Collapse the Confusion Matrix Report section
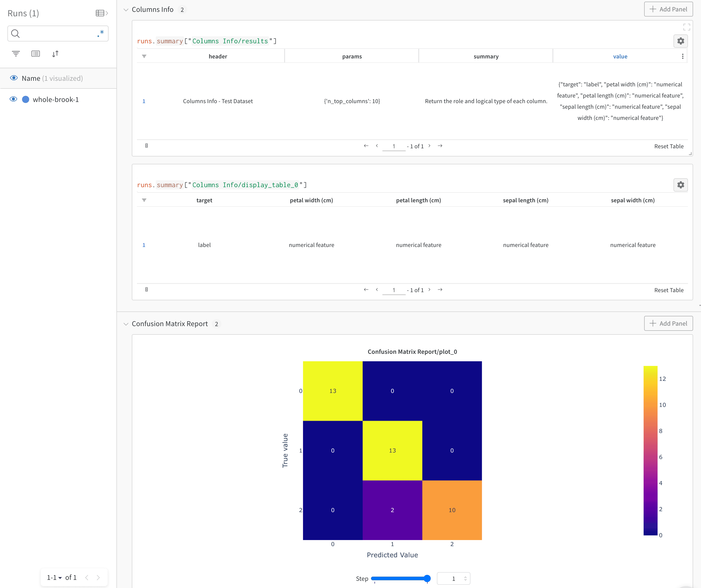701x588 pixels. coord(126,324)
